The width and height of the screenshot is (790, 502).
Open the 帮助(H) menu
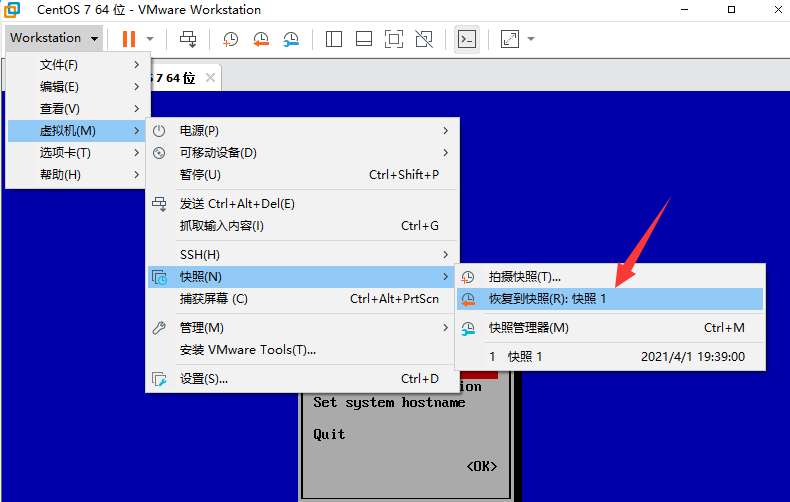click(x=78, y=175)
